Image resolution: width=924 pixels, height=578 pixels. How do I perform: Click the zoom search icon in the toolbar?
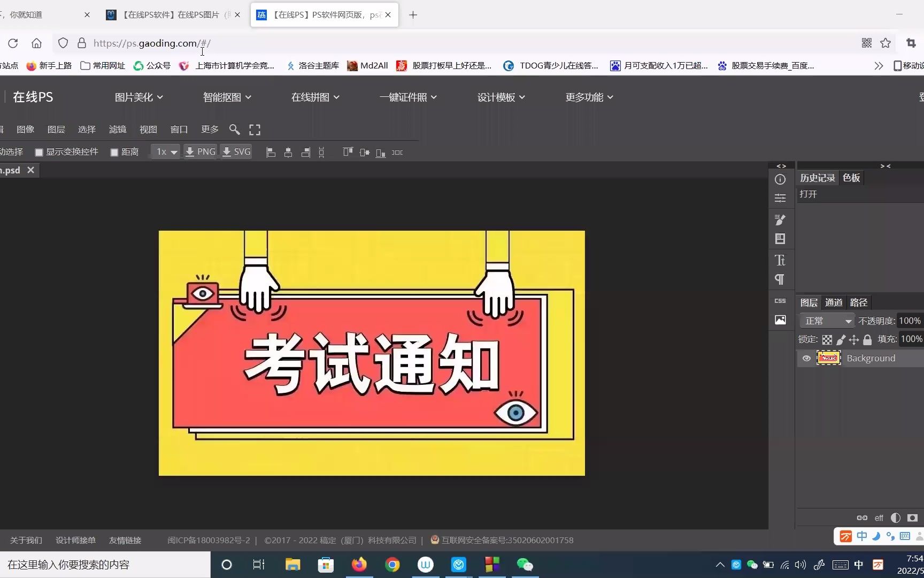pos(234,130)
